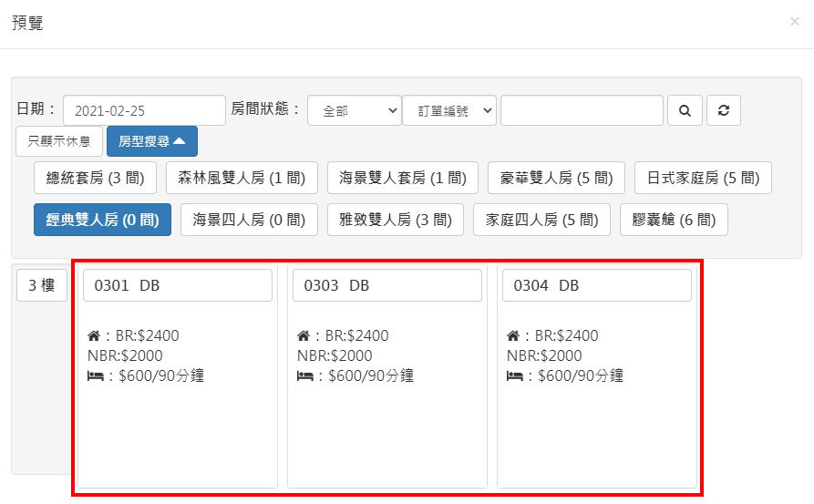Collapse the 房型搜尋 room type panel
814x504 pixels.
pos(152,141)
